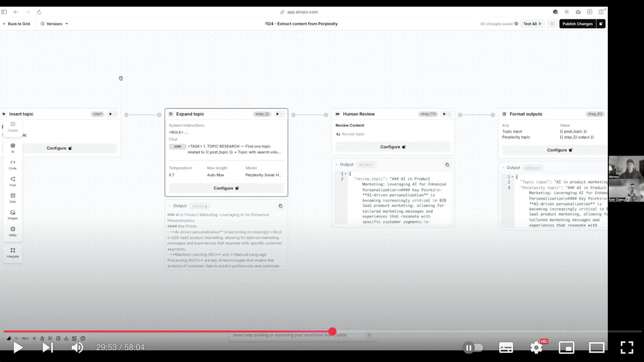Click the camera extension icon

click(578, 12)
